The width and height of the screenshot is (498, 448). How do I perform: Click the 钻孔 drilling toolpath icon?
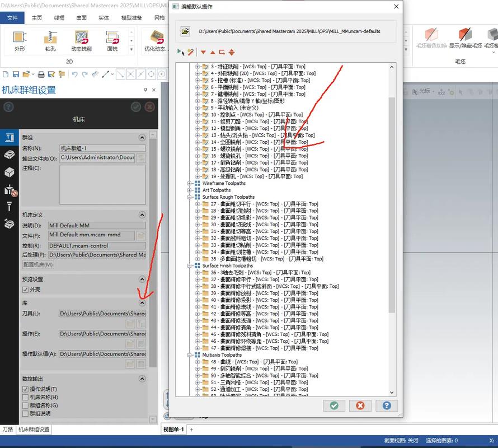click(x=51, y=38)
